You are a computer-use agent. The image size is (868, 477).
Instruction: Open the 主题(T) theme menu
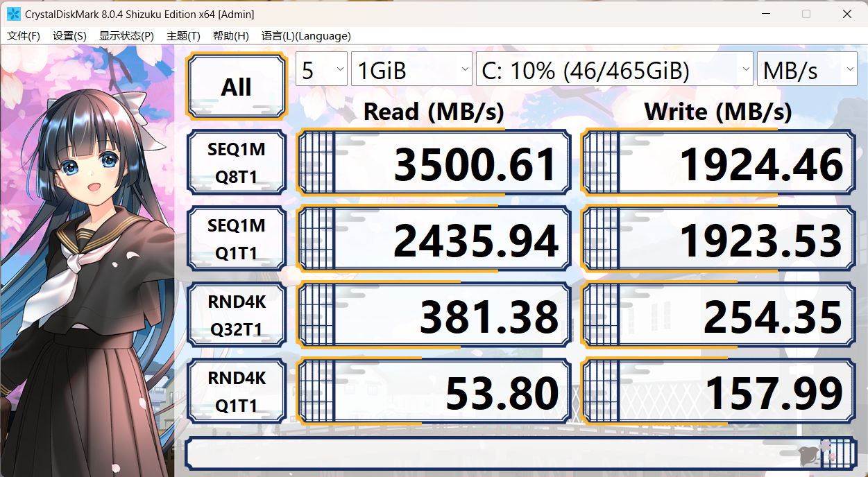coord(183,36)
